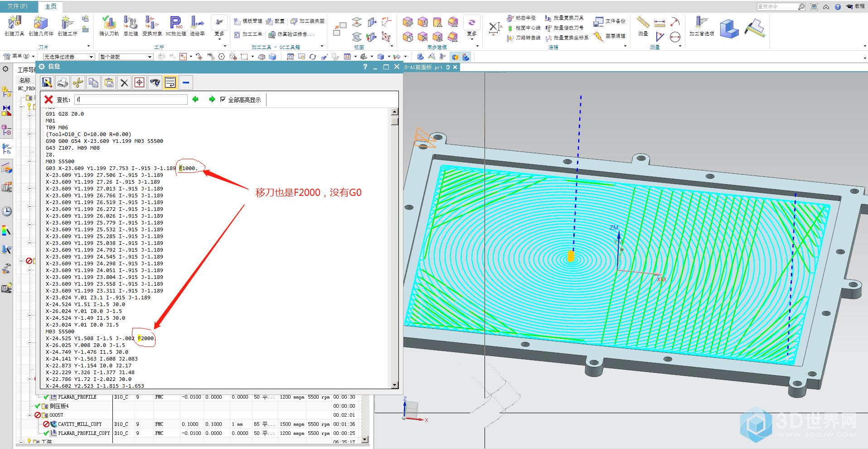Image resolution: width=868 pixels, height=449 pixels.
Task: Toggle the highlighted blue assembly button in selection bar
Action: coord(466,57)
